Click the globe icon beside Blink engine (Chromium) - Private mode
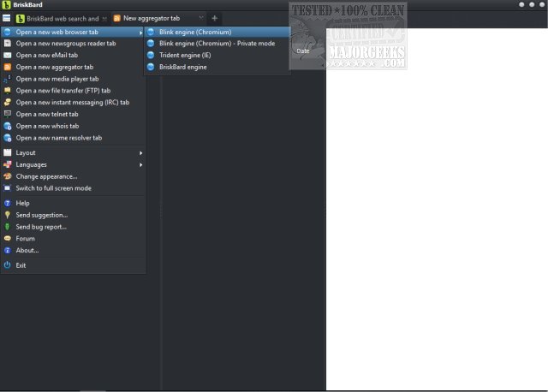The width and height of the screenshot is (548, 392). point(151,44)
